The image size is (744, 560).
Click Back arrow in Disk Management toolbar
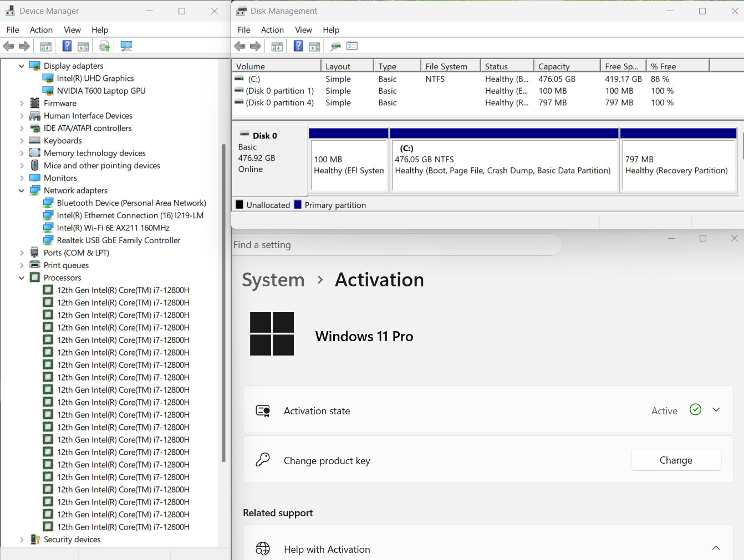coord(239,47)
